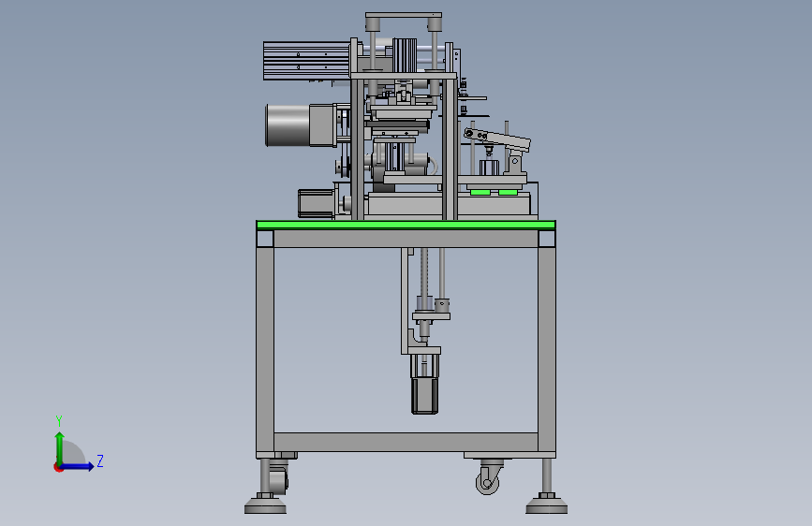Select the long green tabletop plate
812x526 pixels.
point(406,225)
